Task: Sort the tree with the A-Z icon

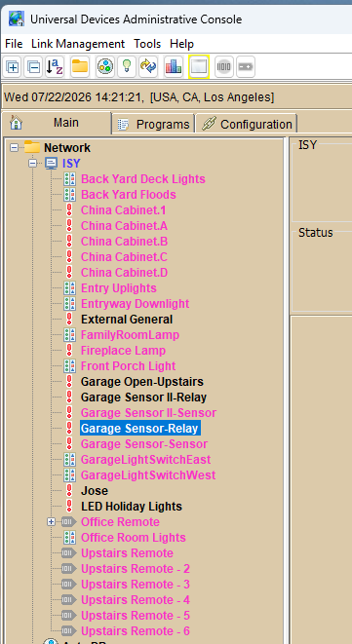Action: (x=55, y=66)
